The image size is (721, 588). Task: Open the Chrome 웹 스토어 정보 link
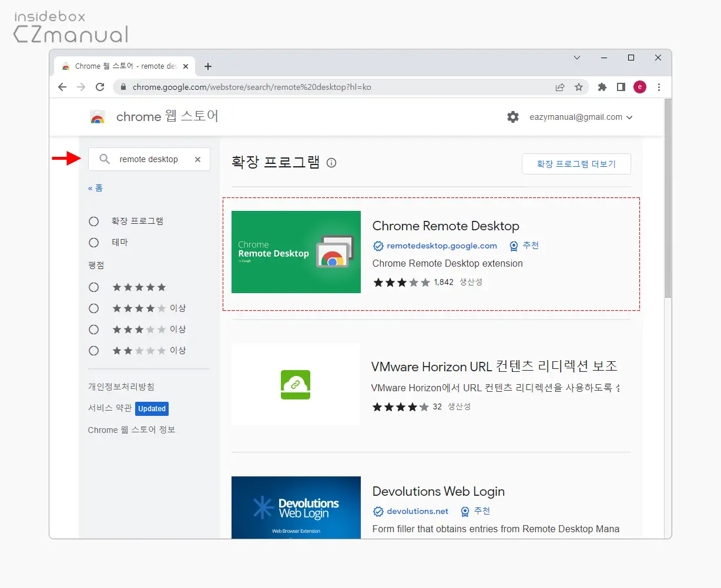pos(132,429)
